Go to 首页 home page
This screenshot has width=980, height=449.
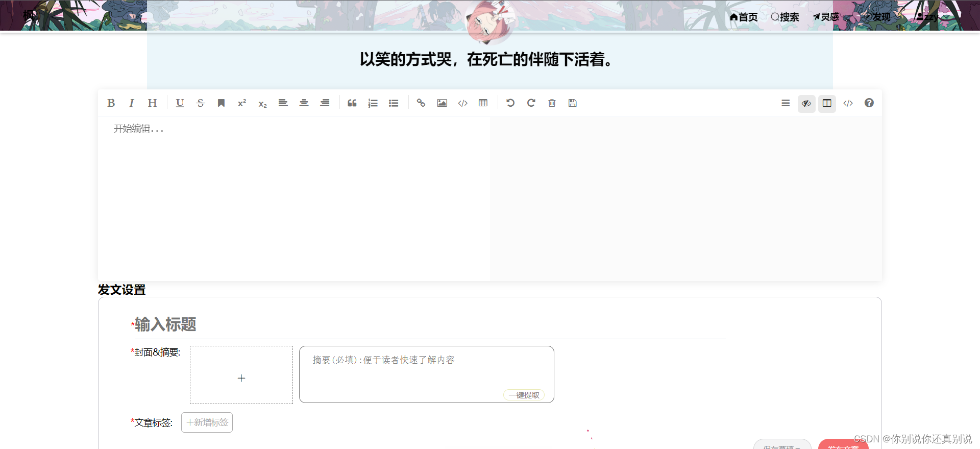(x=744, y=17)
